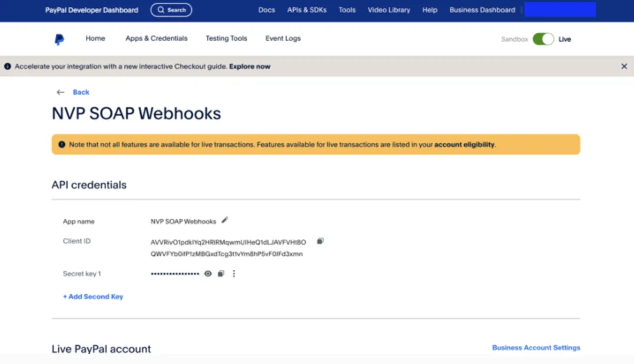Open the Event Logs tab
The width and height of the screenshot is (634, 364).
pos(283,38)
